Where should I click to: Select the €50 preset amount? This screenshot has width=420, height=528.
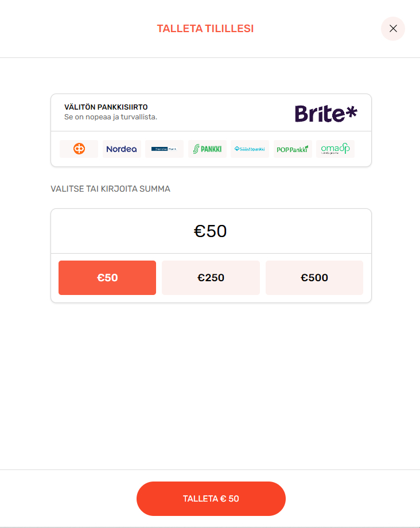[107, 278]
